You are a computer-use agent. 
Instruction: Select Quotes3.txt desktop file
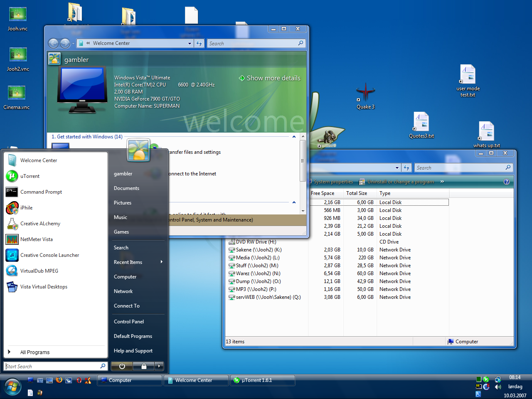[x=421, y=125]
